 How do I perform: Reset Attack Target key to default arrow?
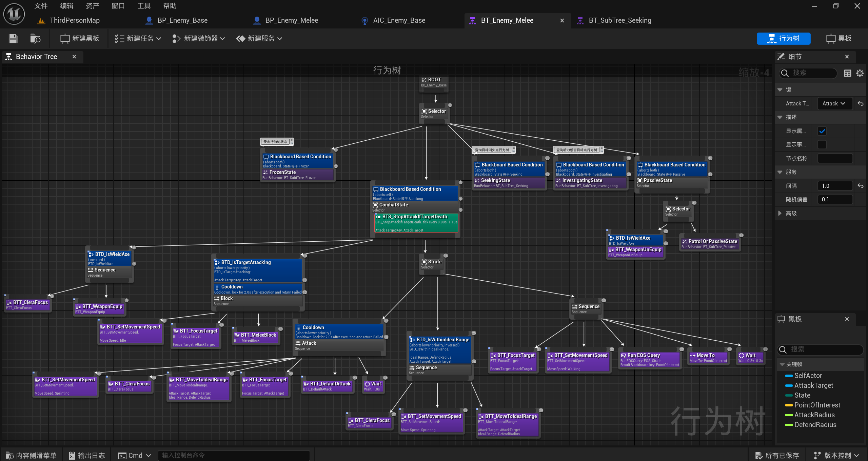(860, 104)
